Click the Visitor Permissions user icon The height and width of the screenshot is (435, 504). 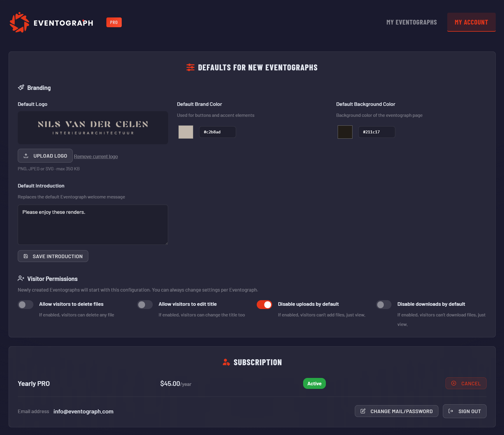click(x=21, y=279)
